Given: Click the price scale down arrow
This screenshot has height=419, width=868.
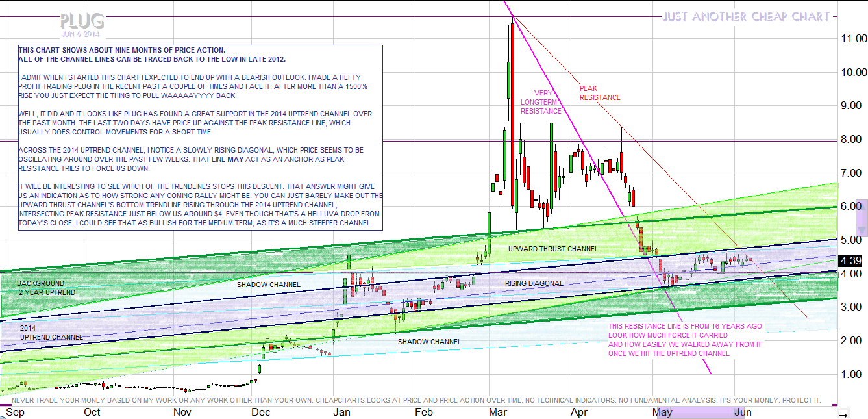Looking at the screenshot, I should coord(862,230).
